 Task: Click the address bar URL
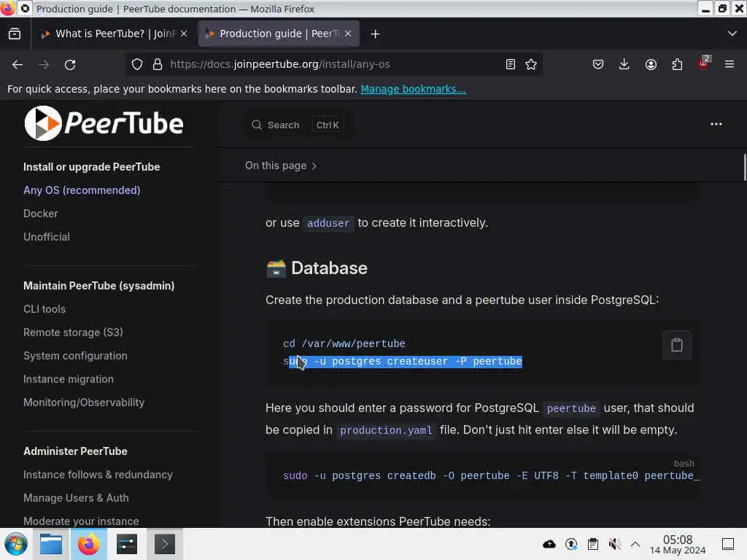pos(280,64)
